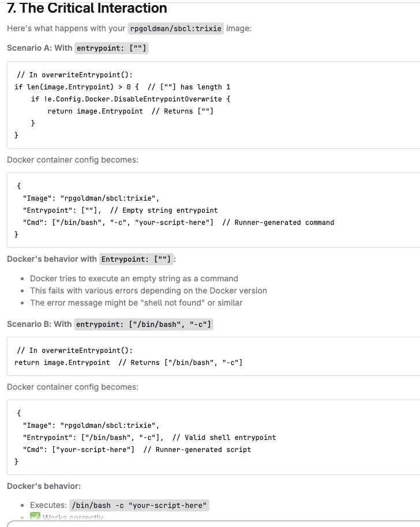Click the Entrypoint: [""] chip after Docker's behavior with
This screenshot has width=420, height=527.
[136, 259]
